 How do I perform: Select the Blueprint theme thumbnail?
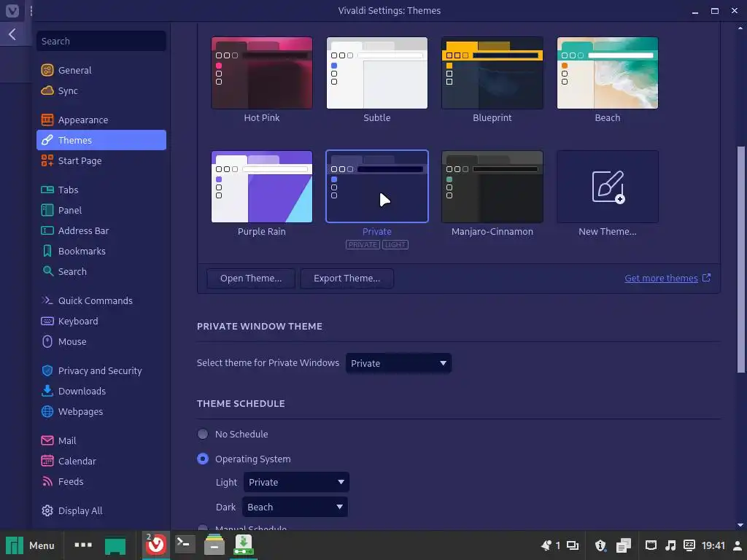pyautogui.click(x=492, y=73)
